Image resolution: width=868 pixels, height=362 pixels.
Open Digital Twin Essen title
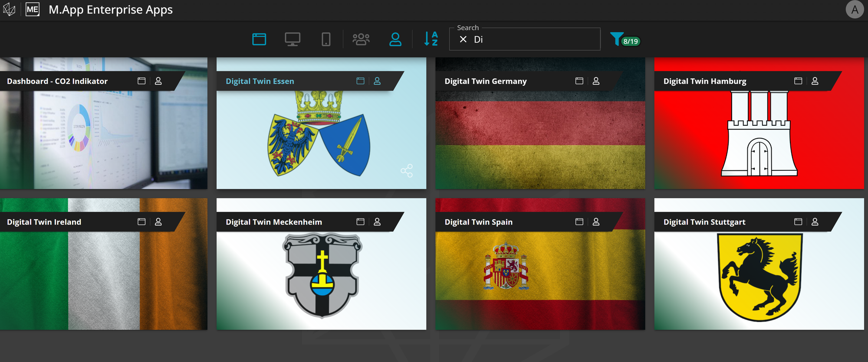pyautogui.click(x=260, y=81)
